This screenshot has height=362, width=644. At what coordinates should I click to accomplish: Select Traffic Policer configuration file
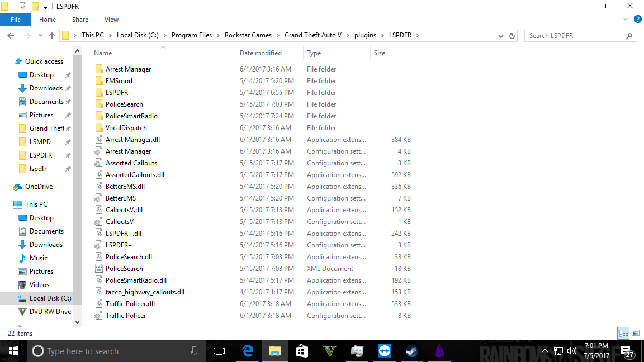pyautogui.click(x=126, y=316)
